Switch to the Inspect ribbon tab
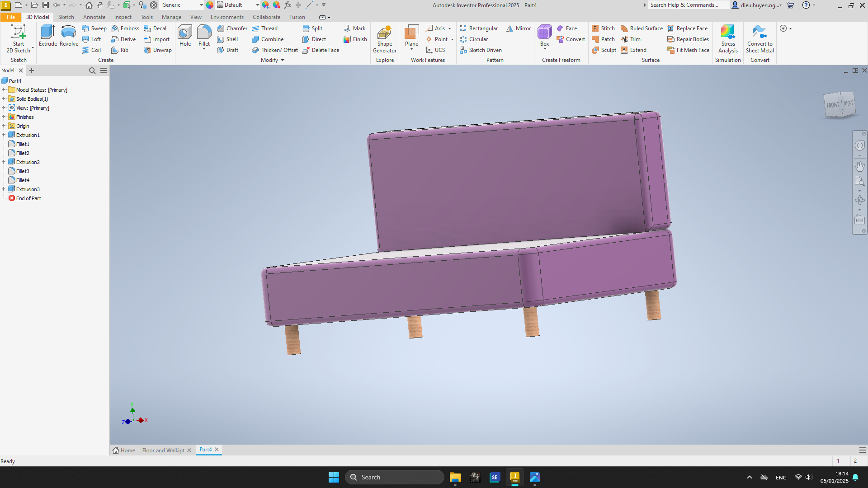The width and height of the screenshot is (868, 488). [123, 17]
